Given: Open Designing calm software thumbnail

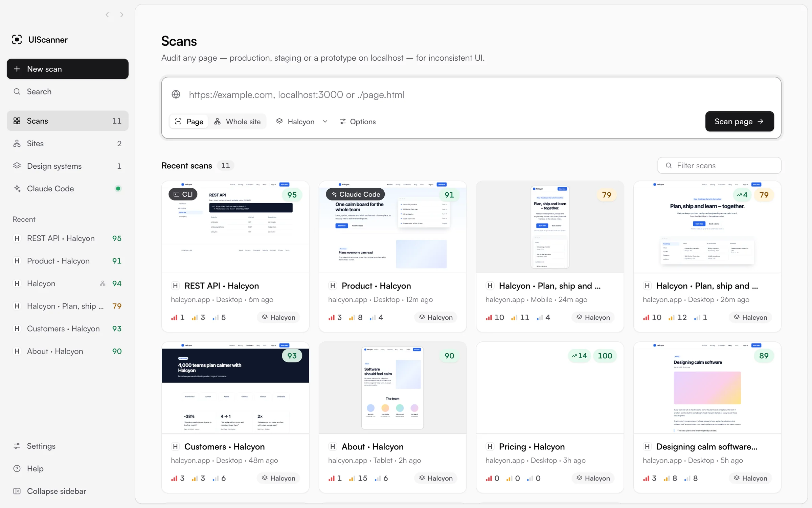Looking at the screenshot, I should pyautogui.click(x=707, y=388).
